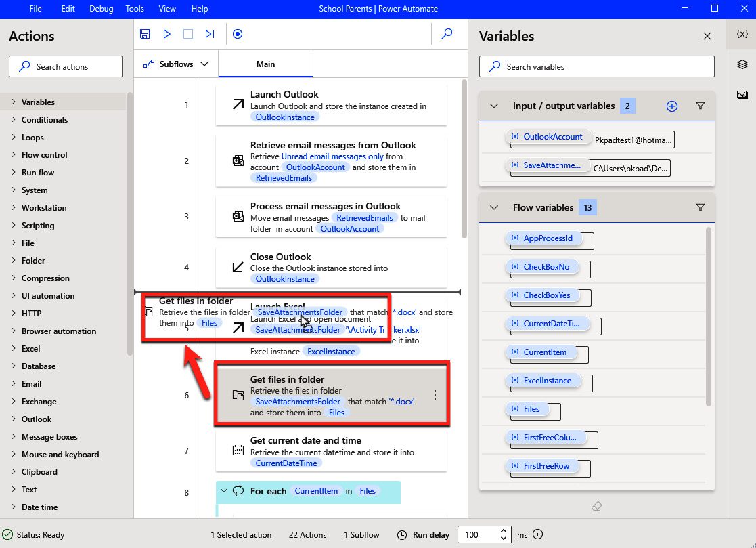
Task: Select the Get current date and time action
Action: (x=331, y=450)
